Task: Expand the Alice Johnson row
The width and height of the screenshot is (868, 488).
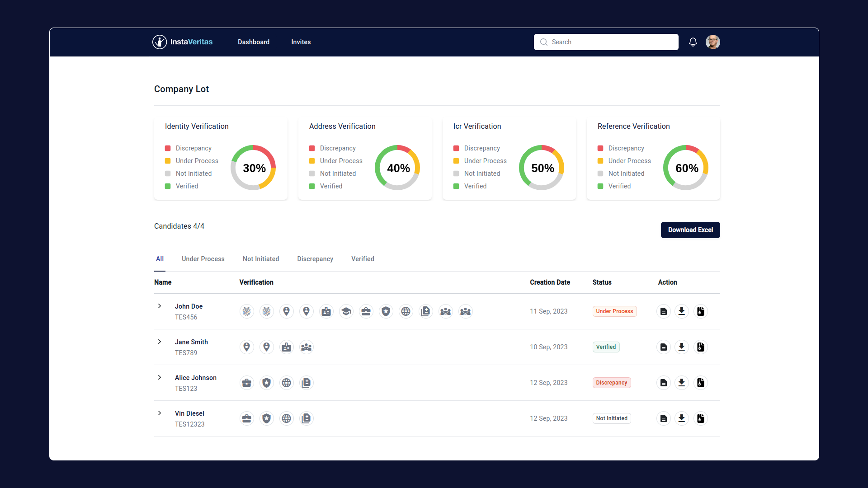Action: pyautogui.click(x=160, y=378)
